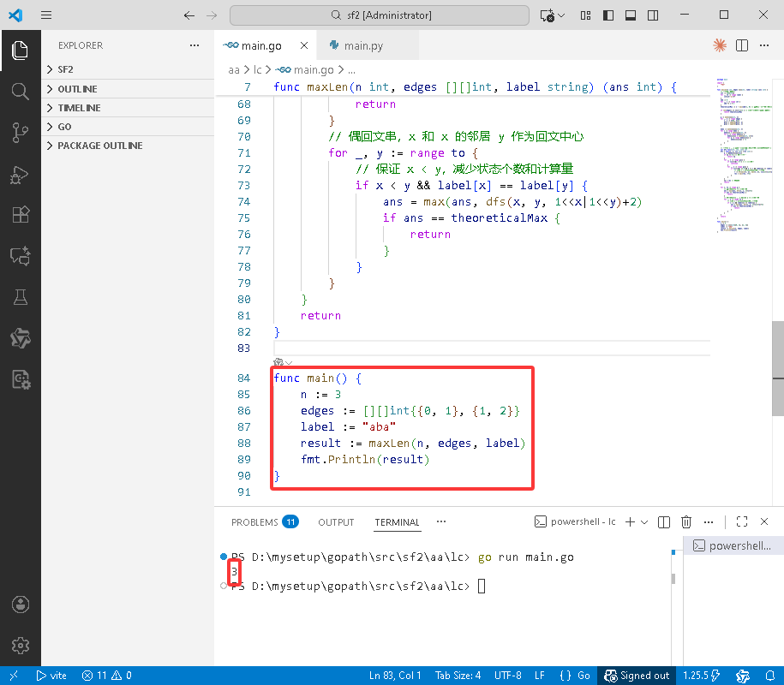
Task: Open the chat dropdown arrow in title bar
Action: coord(561,15)
